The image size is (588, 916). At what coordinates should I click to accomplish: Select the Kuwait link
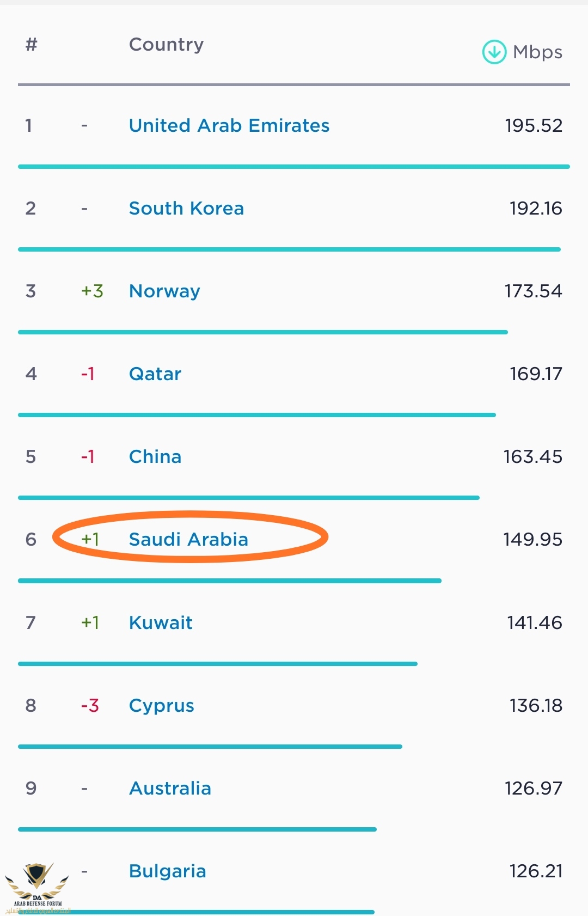tap(161, 622)
